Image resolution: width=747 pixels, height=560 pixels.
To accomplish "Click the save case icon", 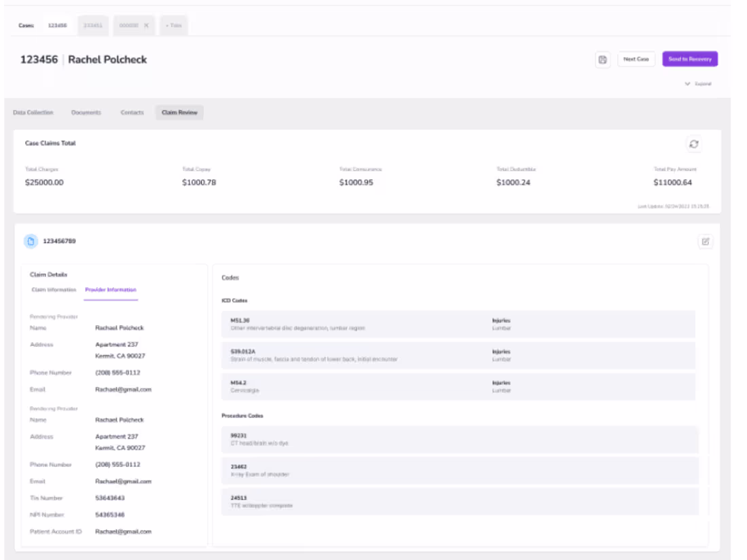I will [x=602, y=60].
